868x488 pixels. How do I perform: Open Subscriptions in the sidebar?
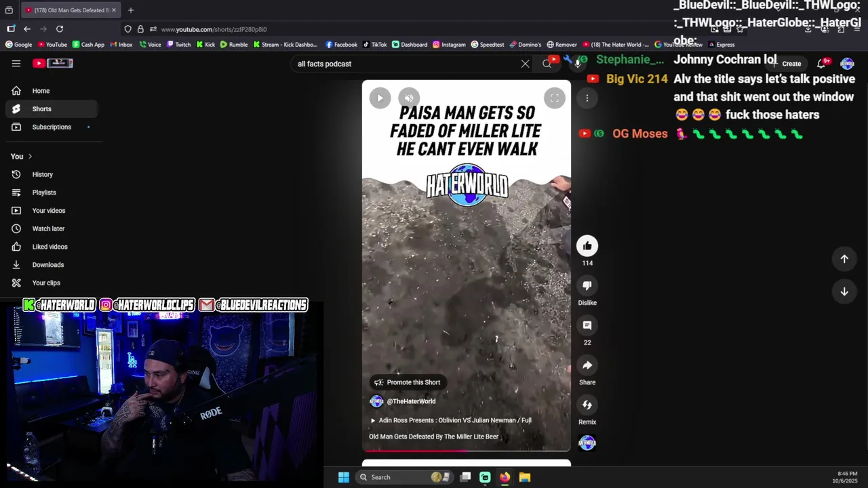[51, 127]
